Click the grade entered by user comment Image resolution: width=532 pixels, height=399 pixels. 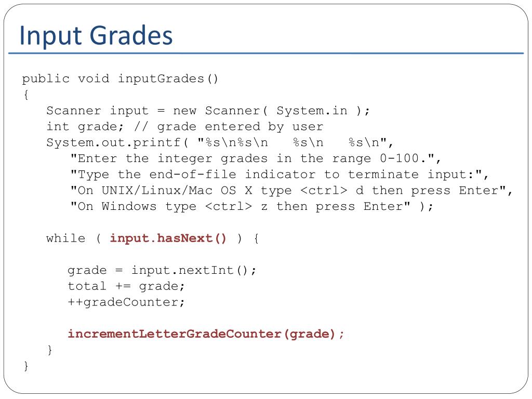pos(229,127)
